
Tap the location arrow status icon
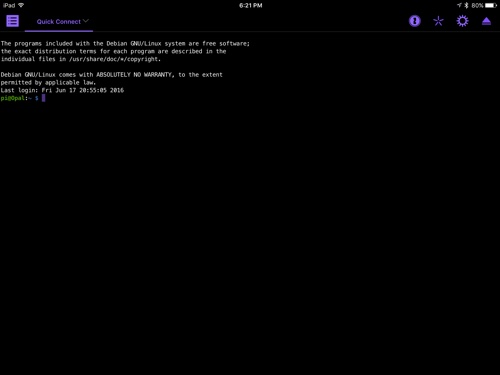[x=459, y=5]
